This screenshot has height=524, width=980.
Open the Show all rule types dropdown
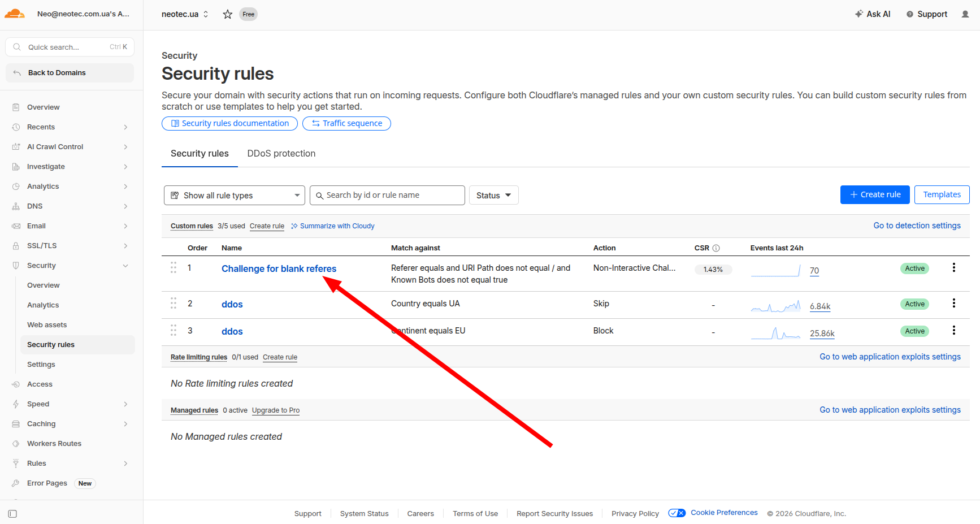pos(235,196)
